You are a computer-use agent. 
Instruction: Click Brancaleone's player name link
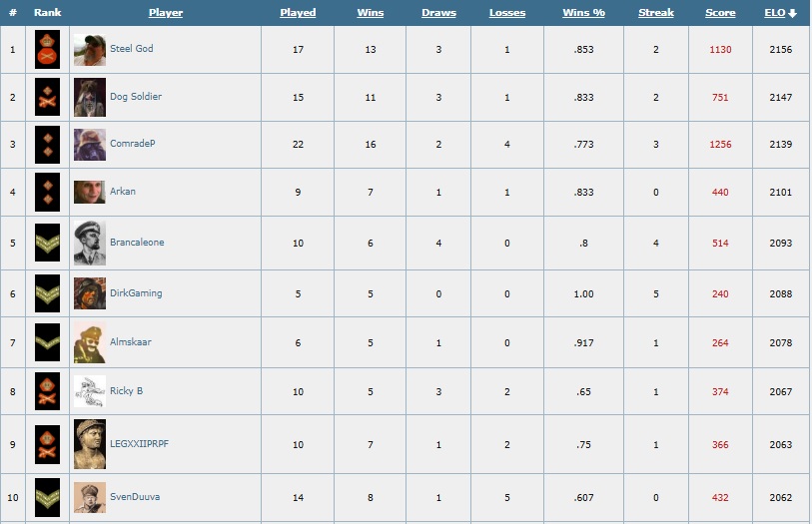point(137,243)
